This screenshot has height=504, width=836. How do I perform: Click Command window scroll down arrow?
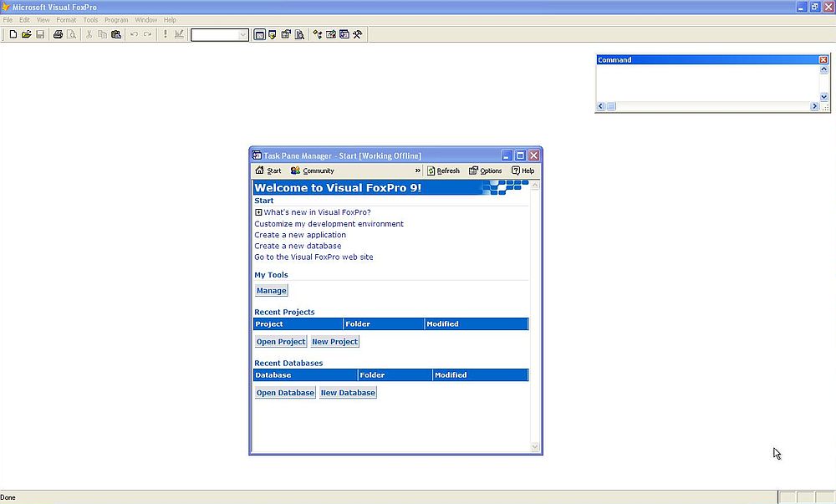(823, 97)
